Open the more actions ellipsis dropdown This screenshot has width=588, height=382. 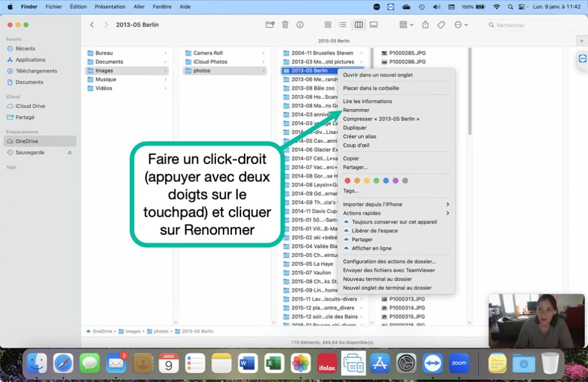[461, 25]
